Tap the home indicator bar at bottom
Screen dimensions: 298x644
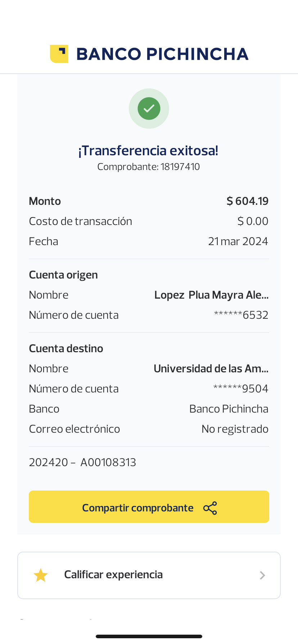[149, 636]
